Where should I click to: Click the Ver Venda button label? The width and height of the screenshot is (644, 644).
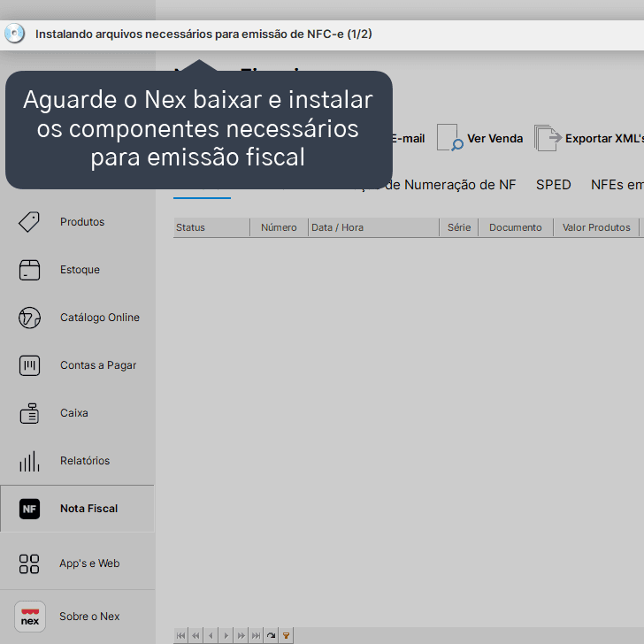(494, 138)
